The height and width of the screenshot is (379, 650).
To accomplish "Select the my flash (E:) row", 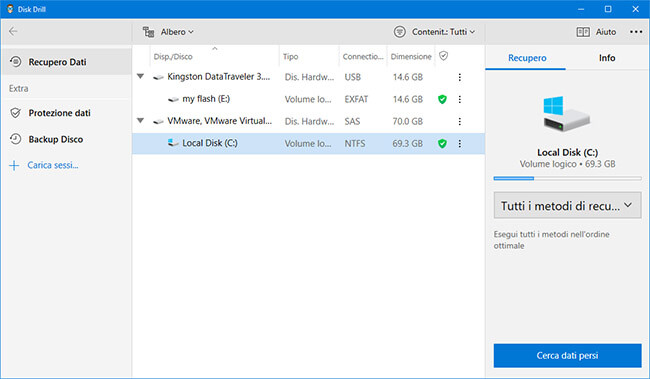I will tap(308, 99).
